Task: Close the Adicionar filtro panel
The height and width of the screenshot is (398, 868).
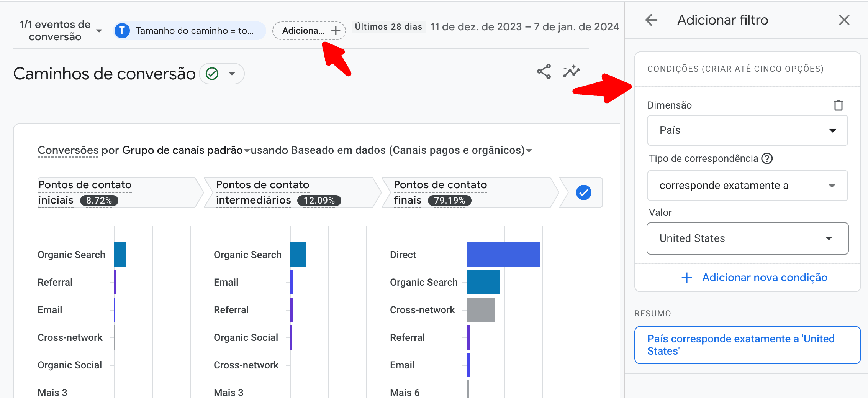Action: pos(843,20)
